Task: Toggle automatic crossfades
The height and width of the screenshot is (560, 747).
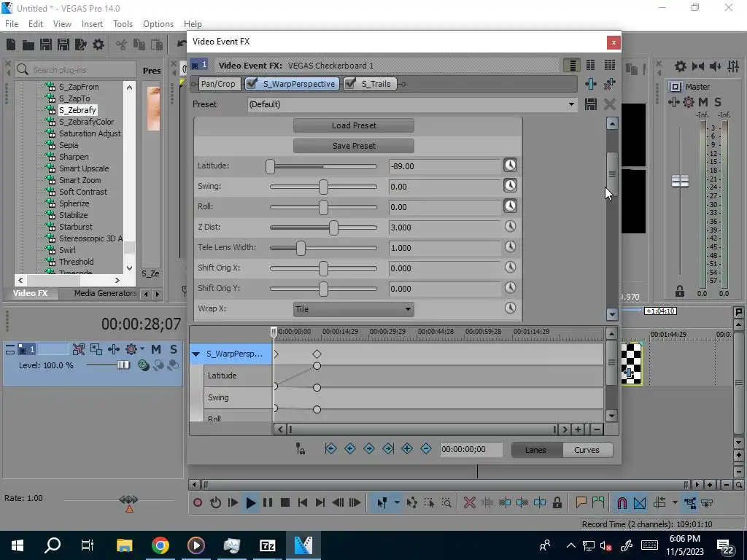Action: (640, 502)
